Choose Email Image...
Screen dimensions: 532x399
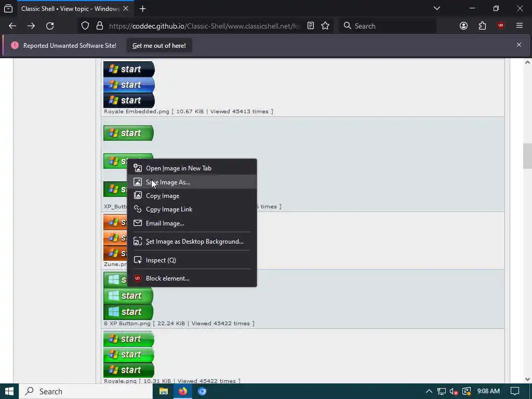(x=192, y=223)
